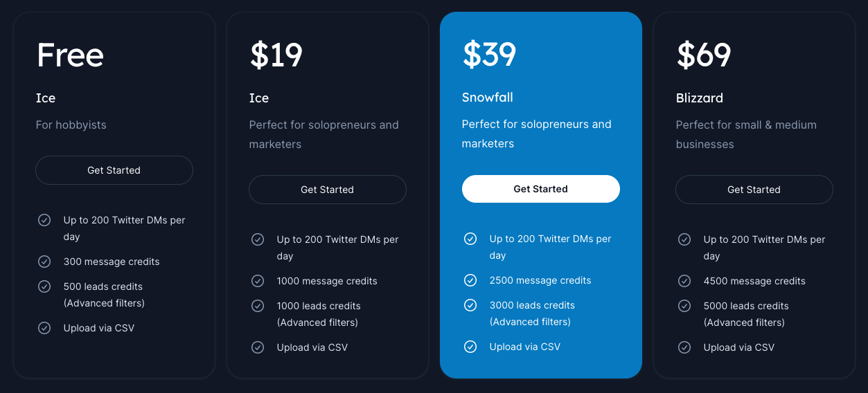This screenshot has height=393, width=868.
Task: Click Get Started on the $19 plan
Action: click(x=327, y=190)
